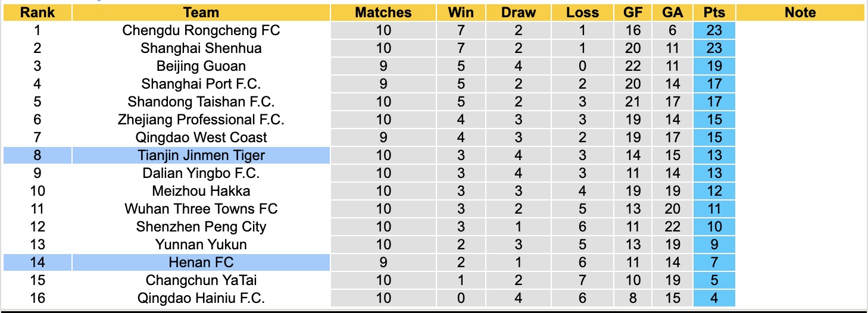Click Wuhan Three Towns FC entry
Viewport: 868px width, 313px height.
click(201, 209)
